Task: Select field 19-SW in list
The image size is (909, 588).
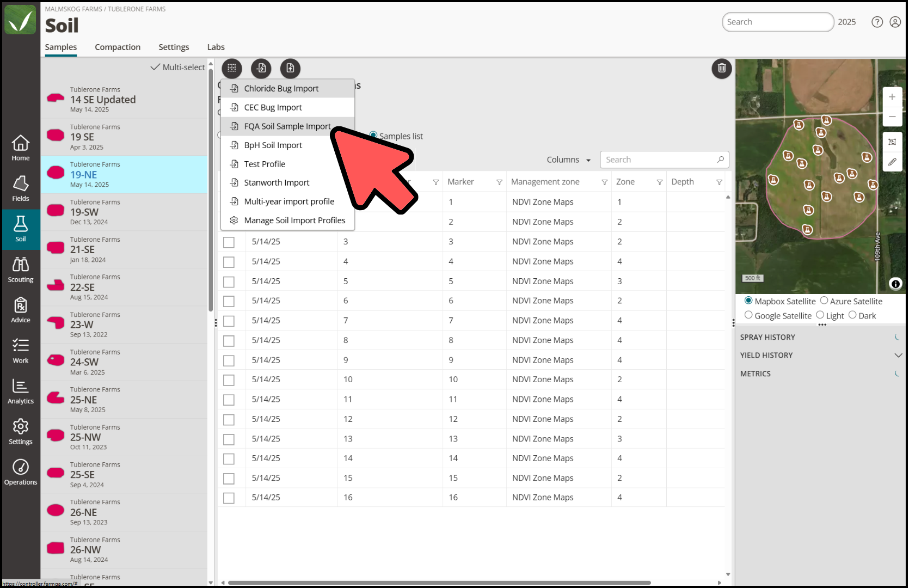Action: 124,212
